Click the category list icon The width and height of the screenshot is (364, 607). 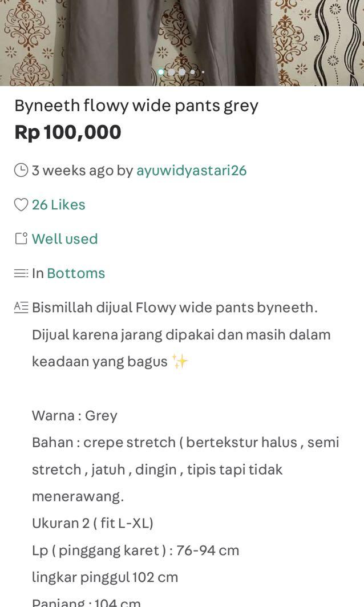click(x=21, y=273)
